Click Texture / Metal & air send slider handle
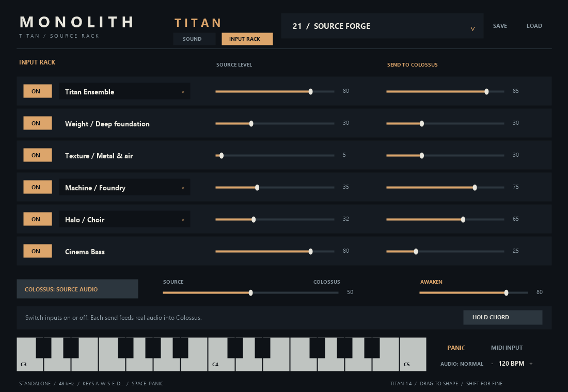The width and height of the screenshot is (568, 392). point(422,156)
